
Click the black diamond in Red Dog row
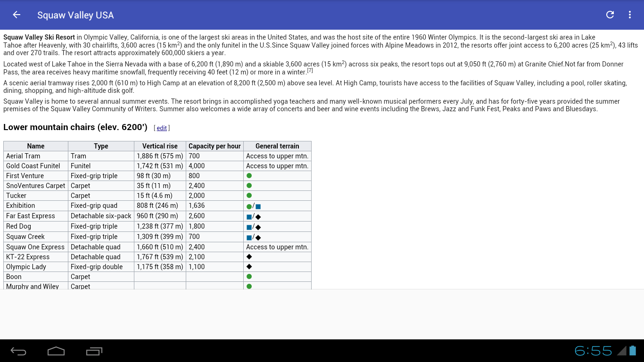[x=258, y=227]
